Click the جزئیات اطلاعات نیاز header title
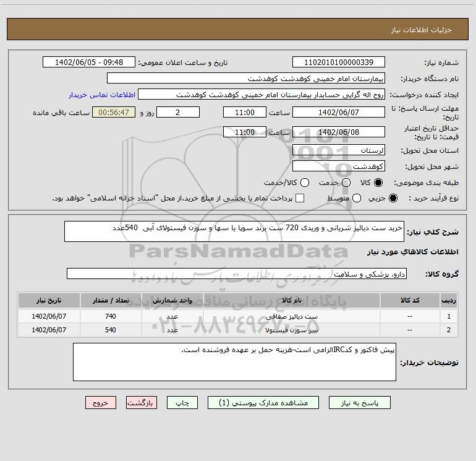 point(422,30)
